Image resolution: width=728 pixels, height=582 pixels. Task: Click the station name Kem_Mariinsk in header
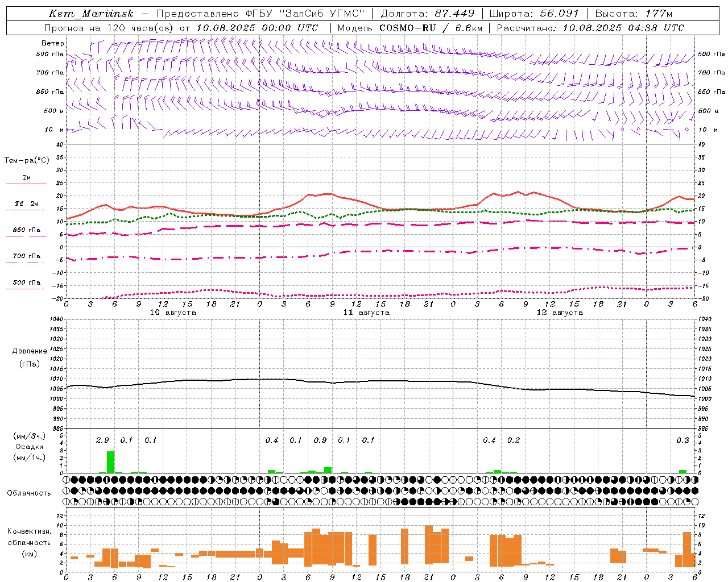coord(91,14)
